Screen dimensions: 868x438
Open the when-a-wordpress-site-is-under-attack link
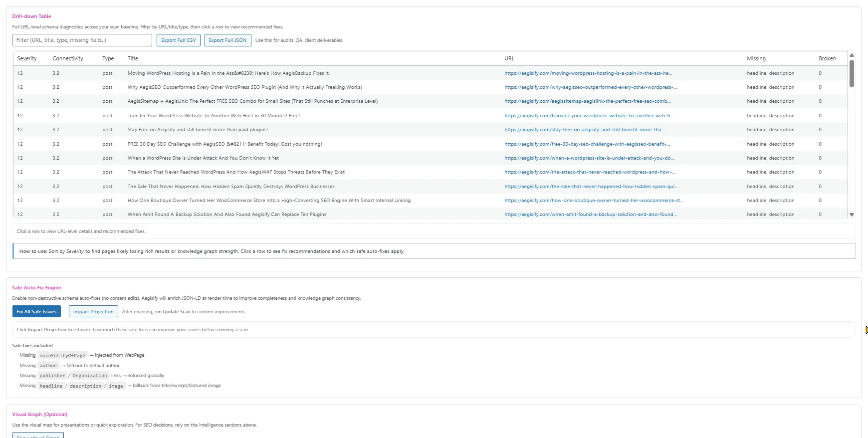pyautogui.click(x=589, y=158)
